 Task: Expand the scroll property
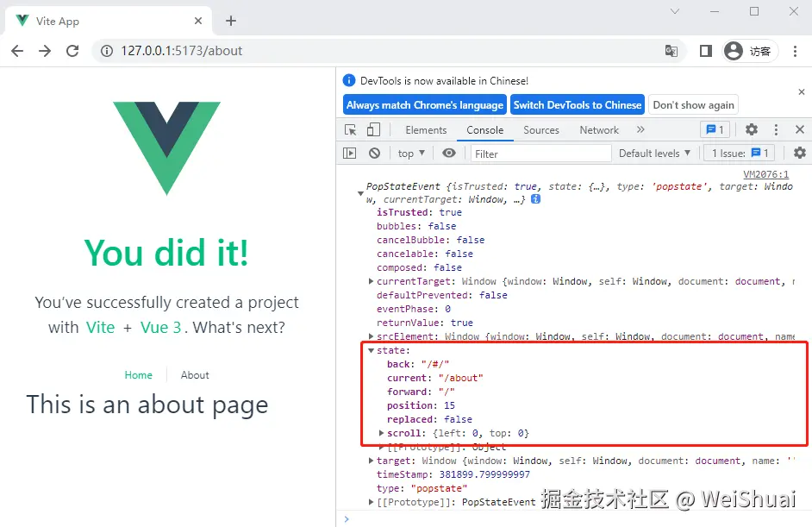pos(381,433)
